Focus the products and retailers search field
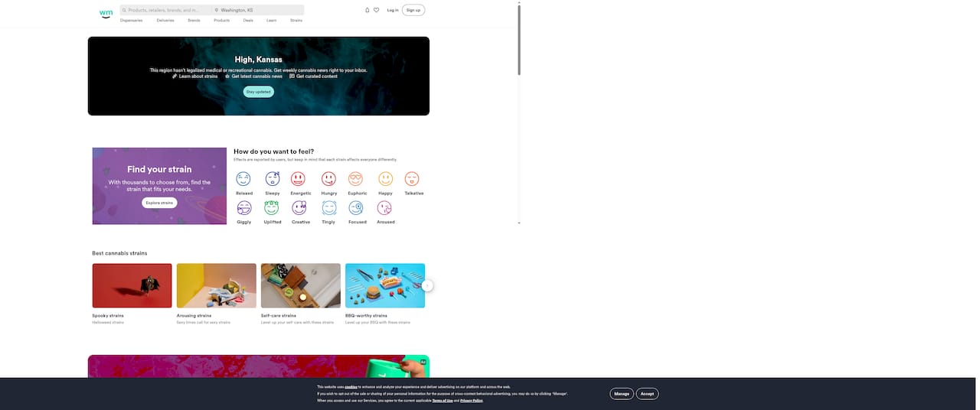 click(x=165, y=10)
